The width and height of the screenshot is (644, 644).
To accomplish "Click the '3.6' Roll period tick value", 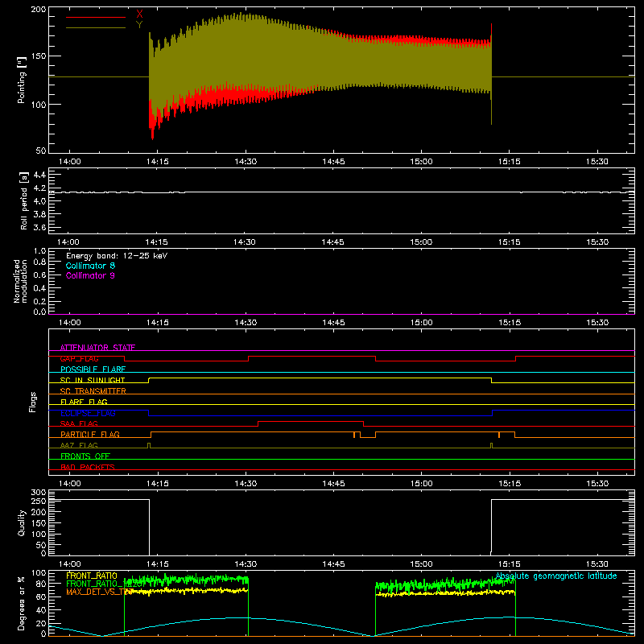I will pyautogui.click(x=39, y=227).
